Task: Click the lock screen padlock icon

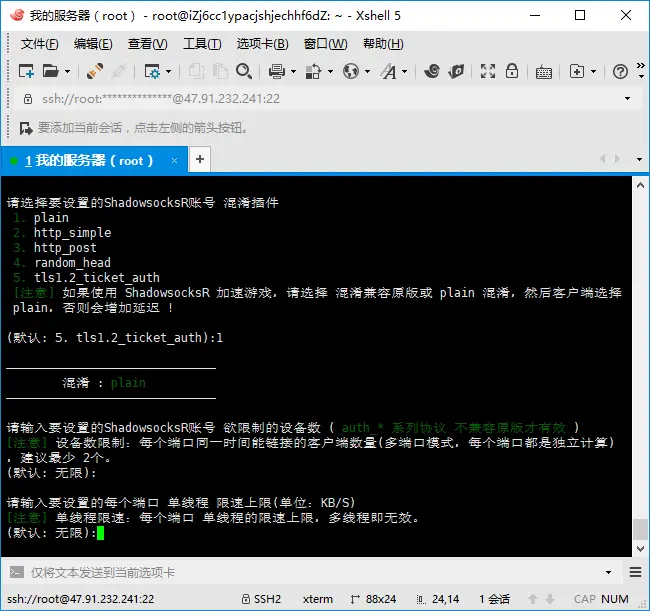Action: pyautogui.click(x=512, y=71)
